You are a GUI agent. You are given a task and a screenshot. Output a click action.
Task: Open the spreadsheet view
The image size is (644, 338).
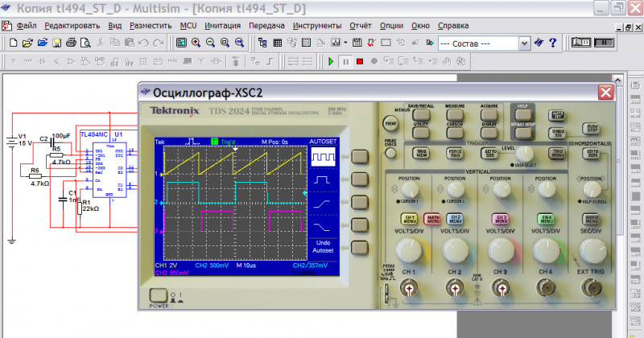pyautogui.click(x=277, y=43)
